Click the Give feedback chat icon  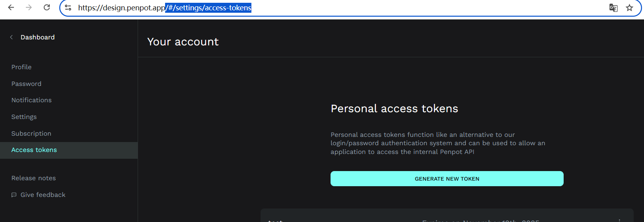point(14,195)
